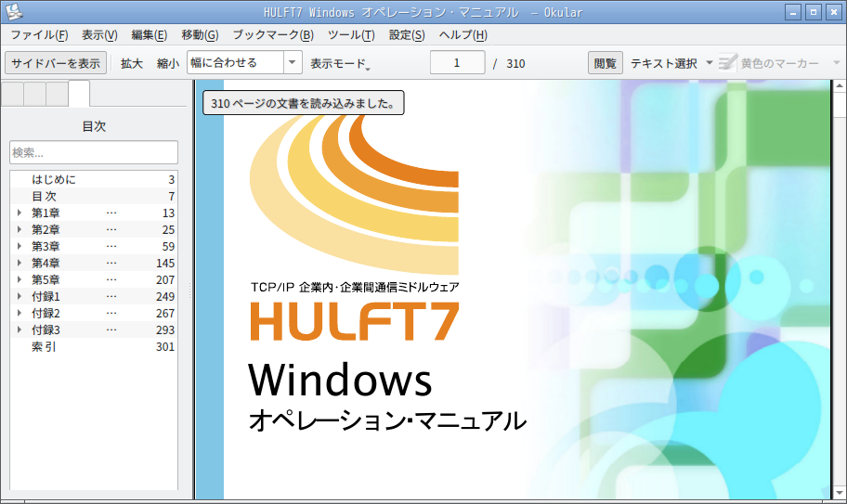Switch to the third sidebar tab

tap(57, 95)
